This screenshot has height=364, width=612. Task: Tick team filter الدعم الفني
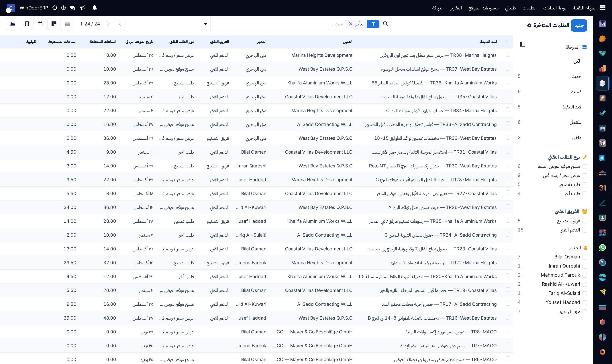point(585,230)
